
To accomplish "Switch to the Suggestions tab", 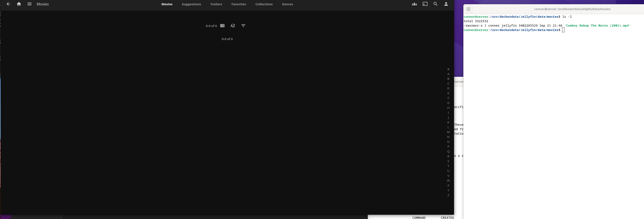I will 191,4.
